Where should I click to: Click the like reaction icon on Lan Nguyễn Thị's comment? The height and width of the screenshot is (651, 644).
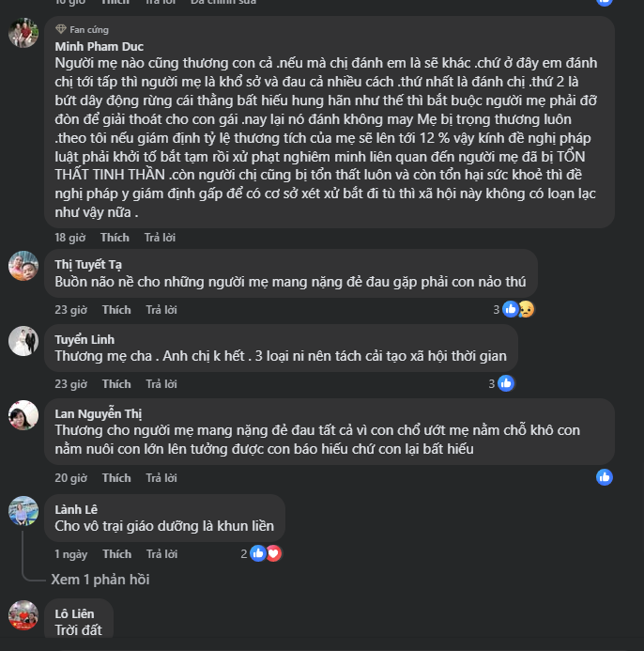point(605,477)
